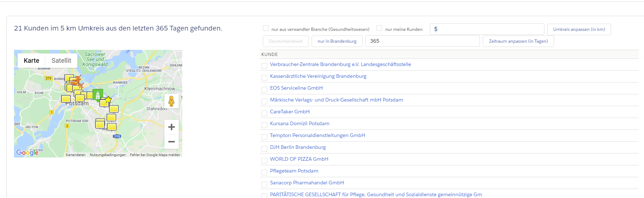The image size is (644, 198).
Task: Open Märkische Verlags- und Druck-Gesellschaft link
Action: point(337,100)
